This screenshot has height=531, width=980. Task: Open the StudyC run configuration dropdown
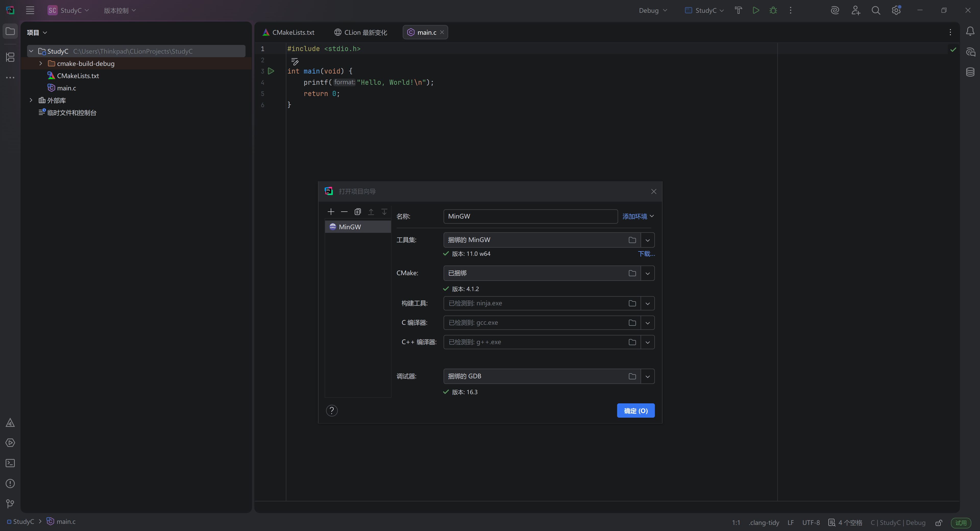point(704,10)
